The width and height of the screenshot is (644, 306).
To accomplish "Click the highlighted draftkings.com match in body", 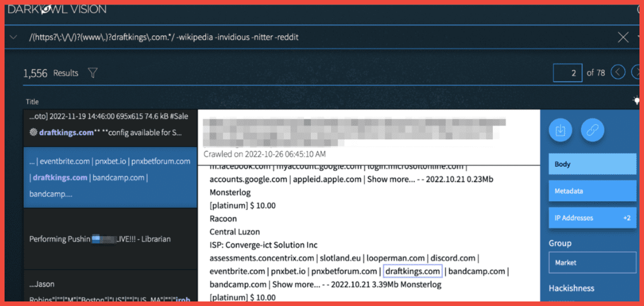I will point(412,271).
